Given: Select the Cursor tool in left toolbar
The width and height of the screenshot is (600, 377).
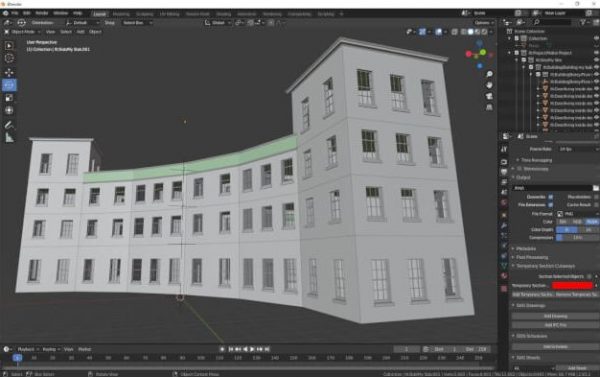Looking at the screenshot, I should (x=9, y=58).
